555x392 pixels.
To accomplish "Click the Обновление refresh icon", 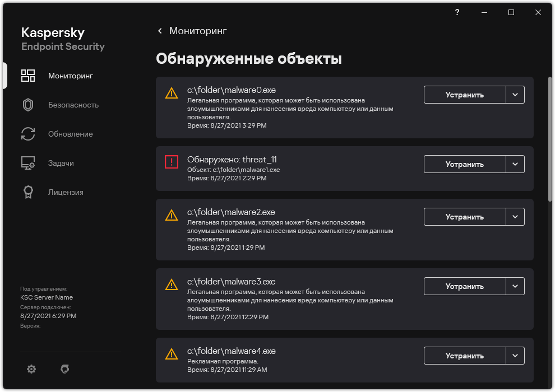I will pos(28,134).
